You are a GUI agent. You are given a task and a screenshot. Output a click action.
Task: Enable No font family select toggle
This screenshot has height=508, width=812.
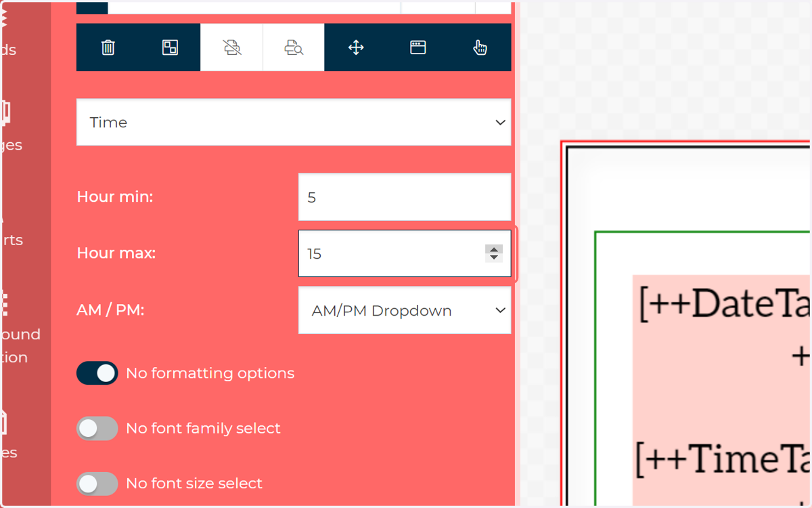(97, 428)
